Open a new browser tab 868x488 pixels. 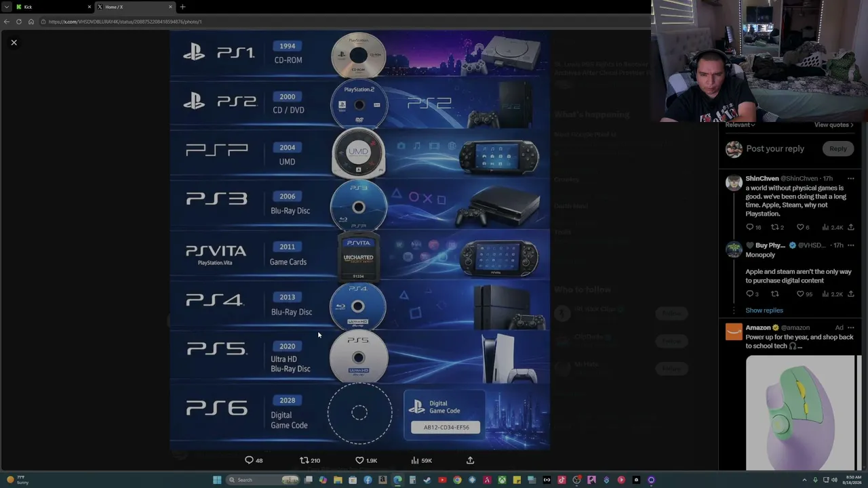click(x=182, y=7)
